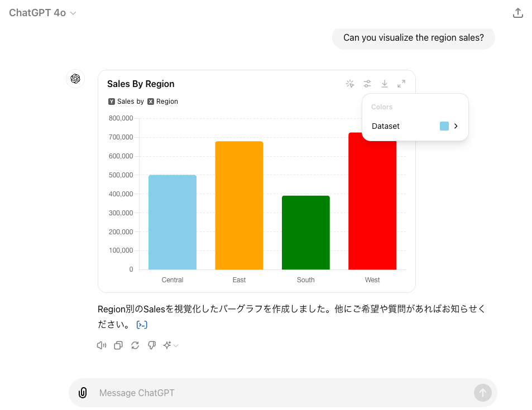Click the paperclip attach file icon
Screen dimensions: 532x410
(x=83, y=393)
